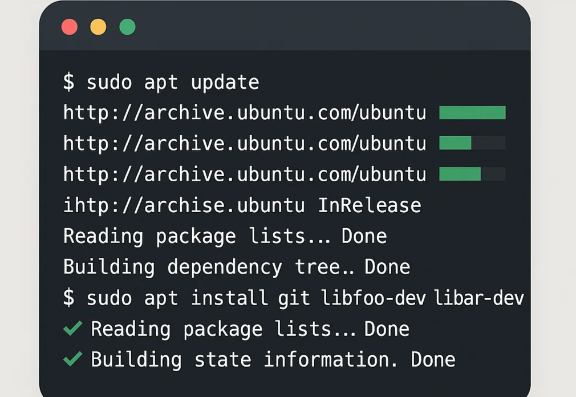Click the red close window dot
Image resolution: width=576 pixels, height=397 pixels.
(69, 27)
